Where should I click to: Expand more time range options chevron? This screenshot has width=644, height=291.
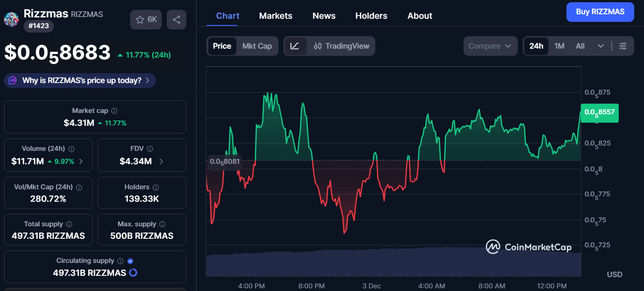click(601, 46)
